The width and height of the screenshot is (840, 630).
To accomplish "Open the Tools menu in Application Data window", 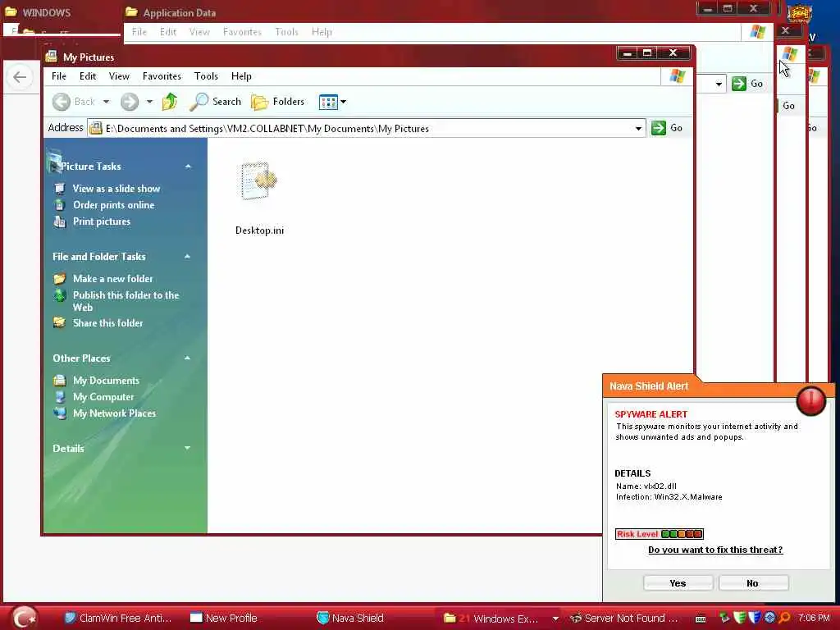I will [x=286, y=32].
